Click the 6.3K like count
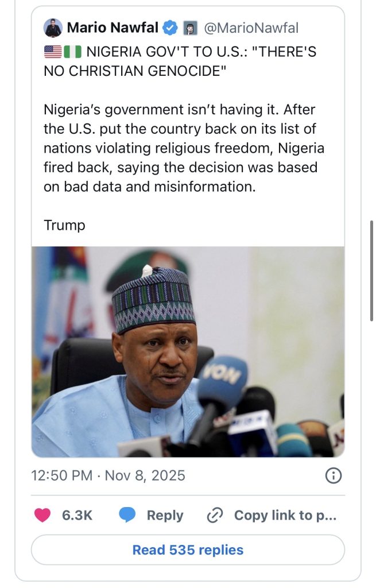Screen dimensions: 376x588 [x=77, y=515]
